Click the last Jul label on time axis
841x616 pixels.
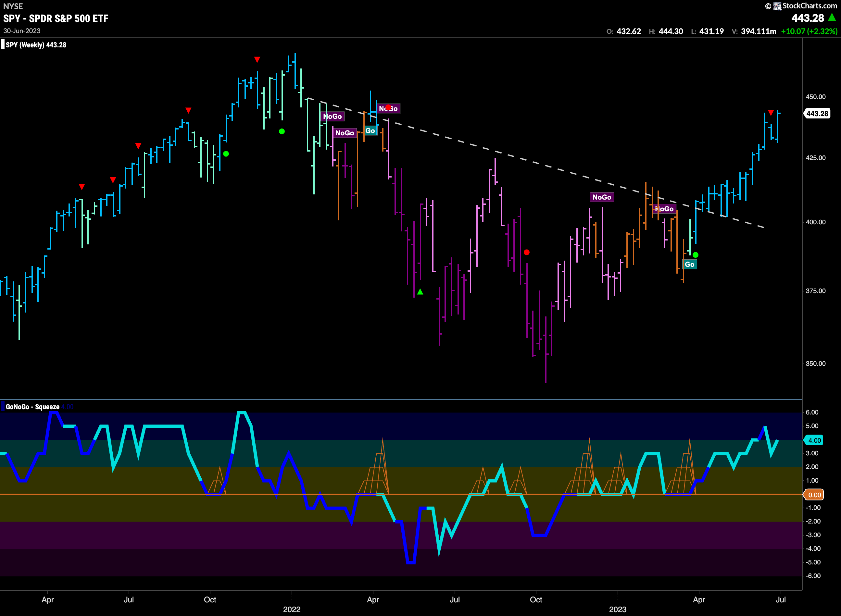click(781, 600)
